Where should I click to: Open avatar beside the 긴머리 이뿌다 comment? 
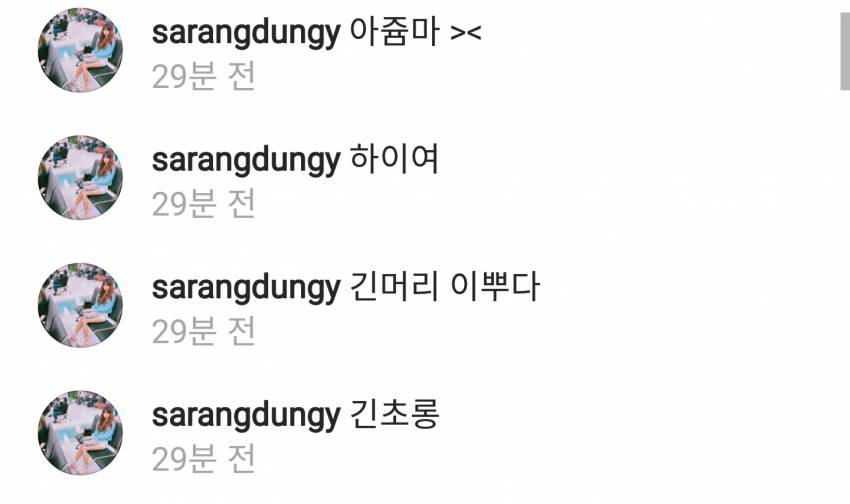pyautogui.click(x=80, y=305)
